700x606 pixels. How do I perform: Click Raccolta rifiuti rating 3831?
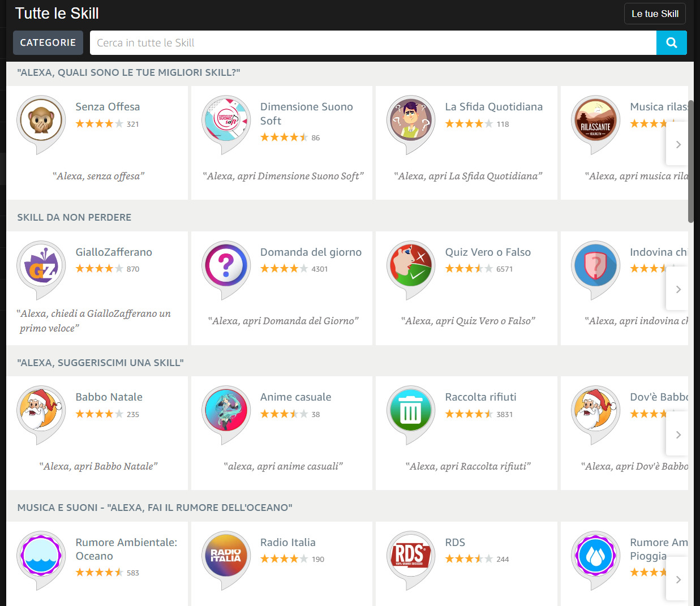479,414
